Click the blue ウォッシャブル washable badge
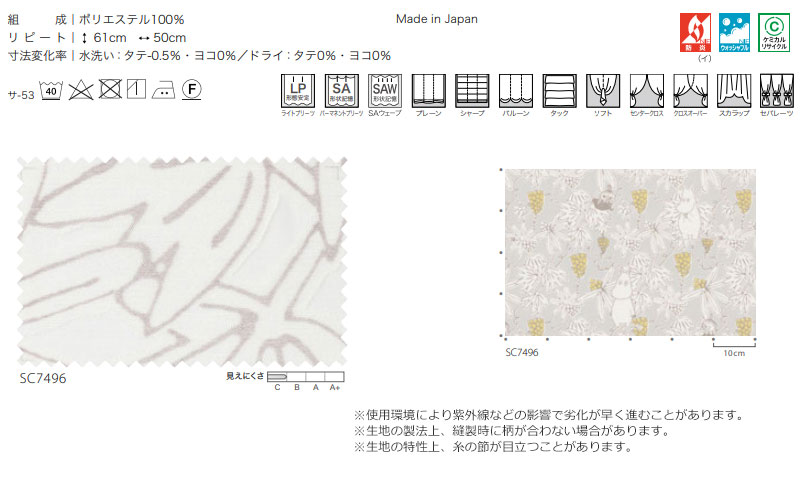The image size is (800, 478). [x=735, y=33]
